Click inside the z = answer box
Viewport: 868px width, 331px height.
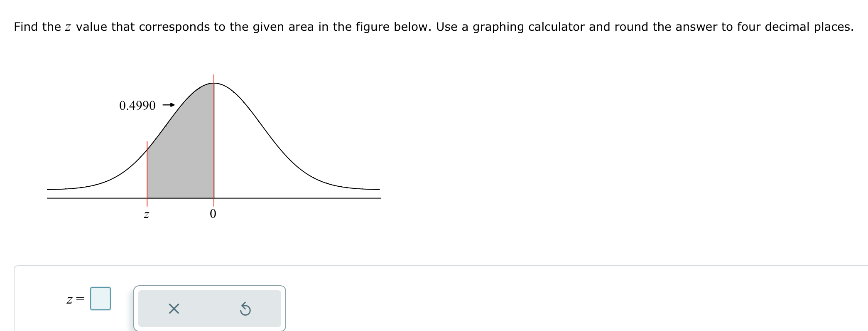click(x=101, y=299)
